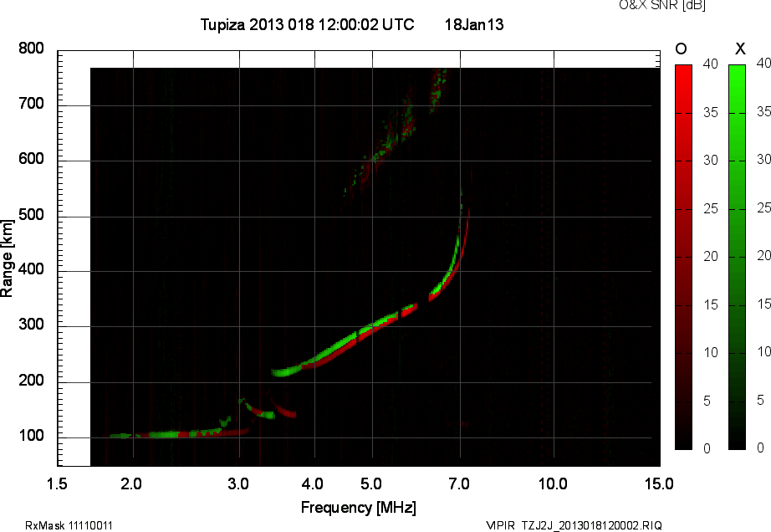Click the 20 label on the O colorbar

(x=710, y=256)
